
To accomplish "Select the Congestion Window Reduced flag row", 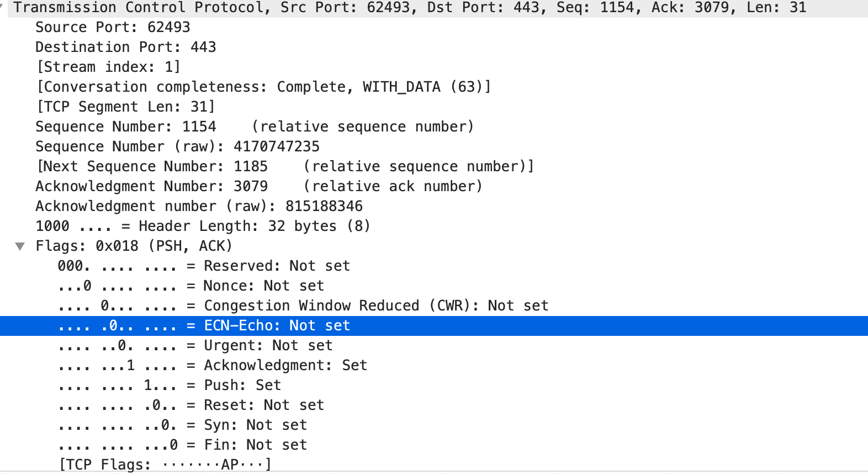I will pos(304,306).
